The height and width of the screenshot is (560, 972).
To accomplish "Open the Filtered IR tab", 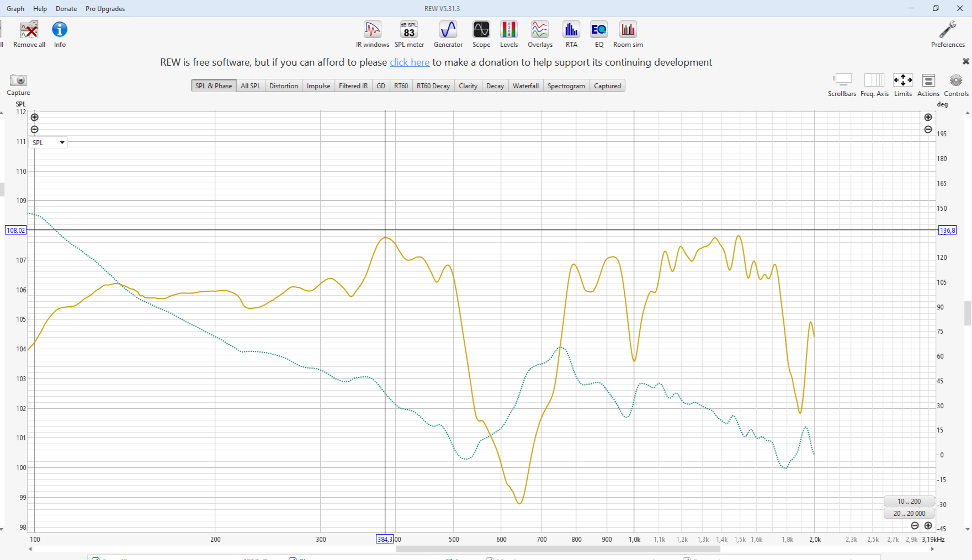I will 353,86.
